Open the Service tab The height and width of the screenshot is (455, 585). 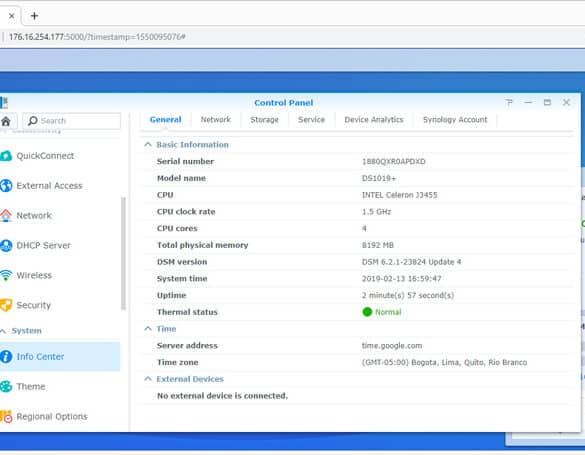click(x=312, y=119)
